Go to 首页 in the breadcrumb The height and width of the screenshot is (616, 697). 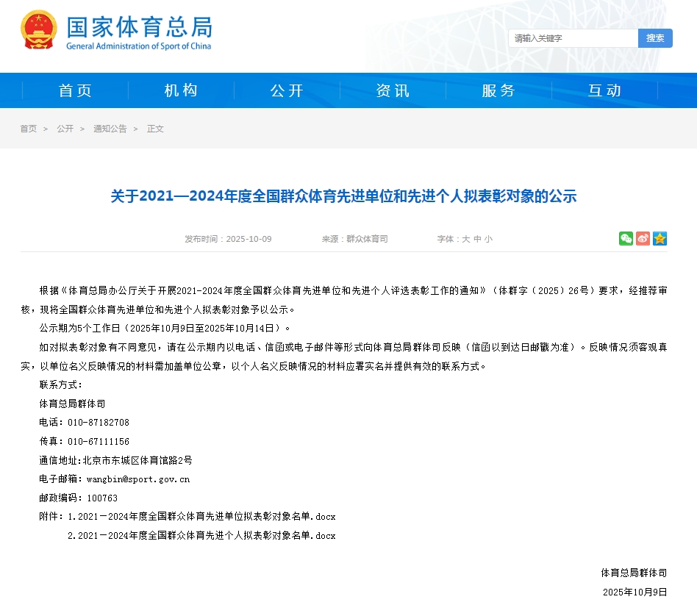coord(28,129)
